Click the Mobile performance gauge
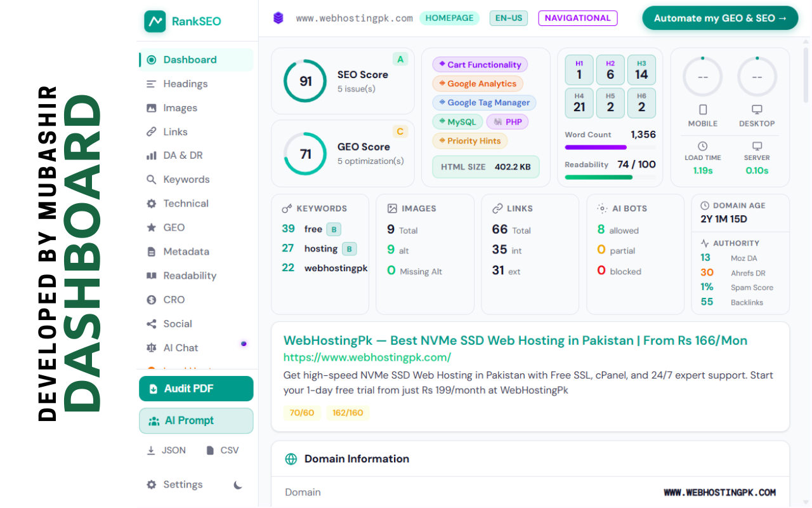Image resolution: width=812 pixels, height=508 pixels. 703,77
